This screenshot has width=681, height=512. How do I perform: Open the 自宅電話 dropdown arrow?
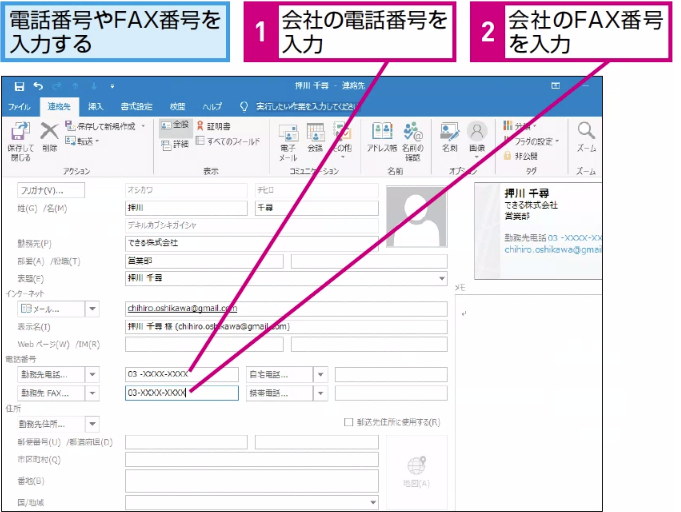pos(321,374)
